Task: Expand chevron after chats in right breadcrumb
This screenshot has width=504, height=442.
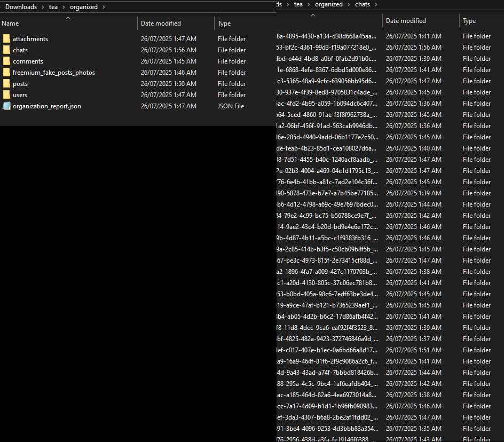Action: point(376,4)
